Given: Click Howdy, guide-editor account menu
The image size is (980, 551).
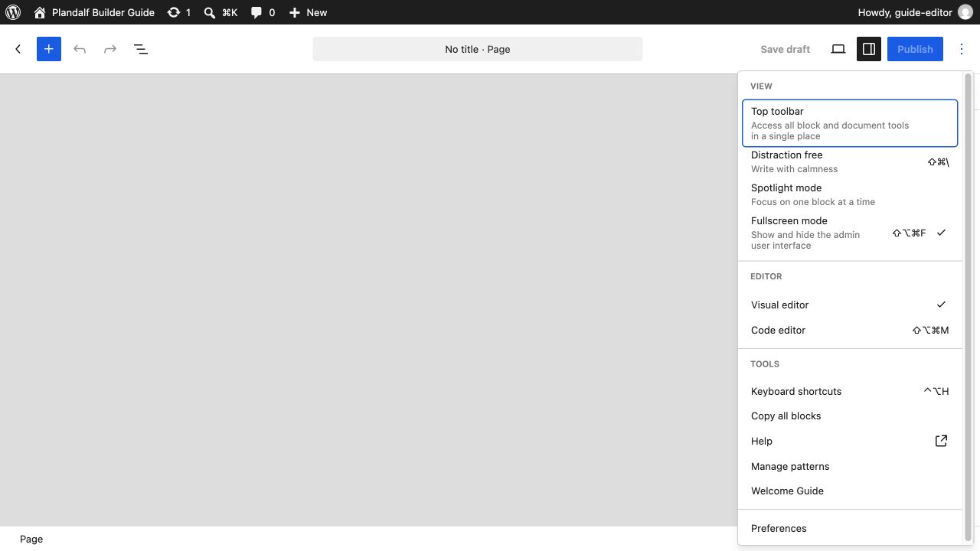Looking at the screenshot, I should tap(915, 12).
